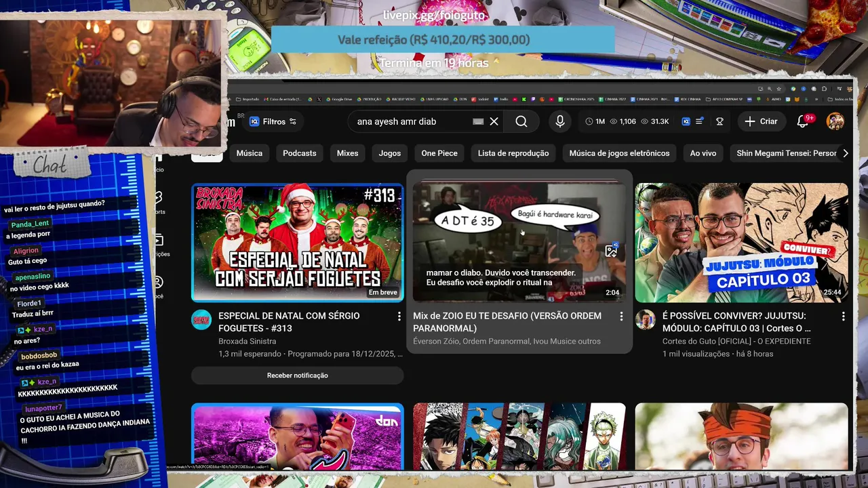This screenshot has height=488, width=868.
Task: Click the 1M clock stat
Action: coord(595,121)
